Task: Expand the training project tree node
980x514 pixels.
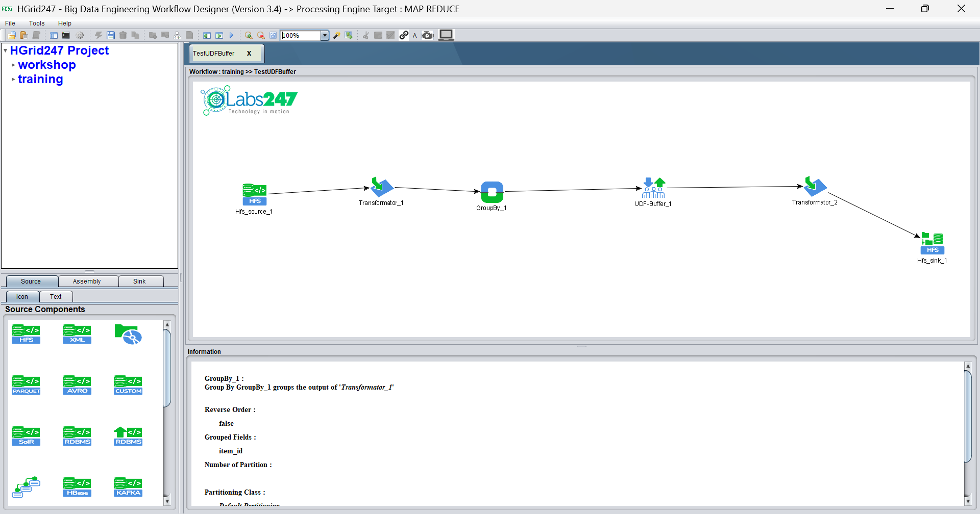Action: pyautogui.click(x=13, y=79)
